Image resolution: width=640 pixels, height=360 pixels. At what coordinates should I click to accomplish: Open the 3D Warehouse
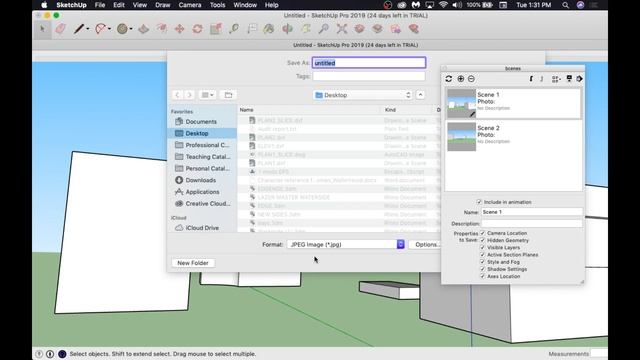tap(359, 29)
